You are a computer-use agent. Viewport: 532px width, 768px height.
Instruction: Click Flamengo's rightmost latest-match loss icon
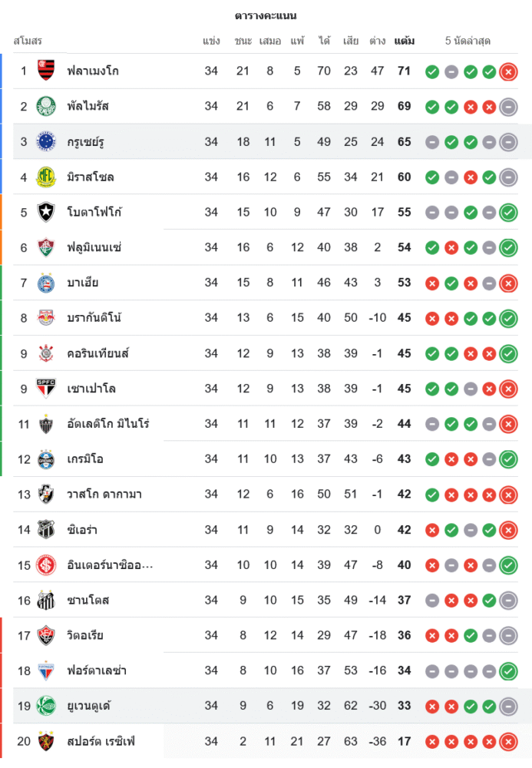click(x=507, y=71)
